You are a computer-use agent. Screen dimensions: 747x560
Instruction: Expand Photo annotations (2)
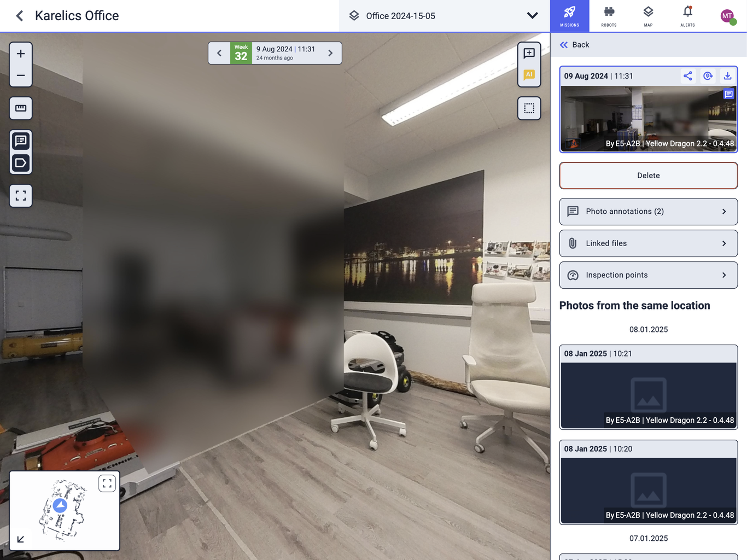point(649,212)
